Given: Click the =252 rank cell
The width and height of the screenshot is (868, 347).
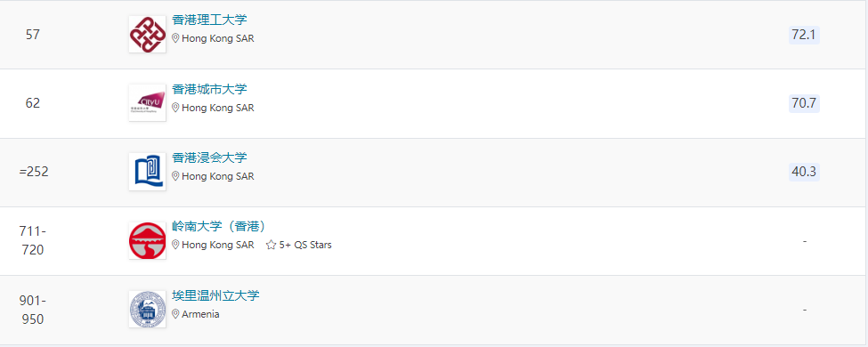Looking at the screenshot, I should pos(34,172).
